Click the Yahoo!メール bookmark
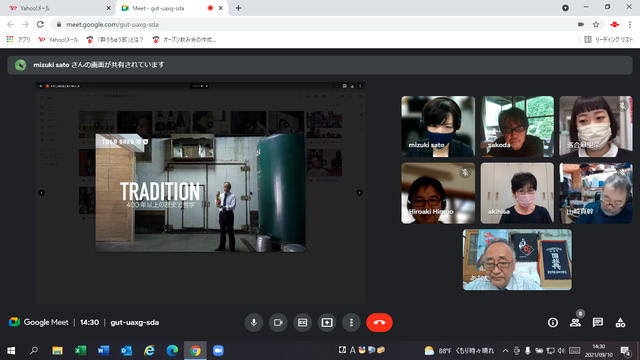 click(58, 40)
